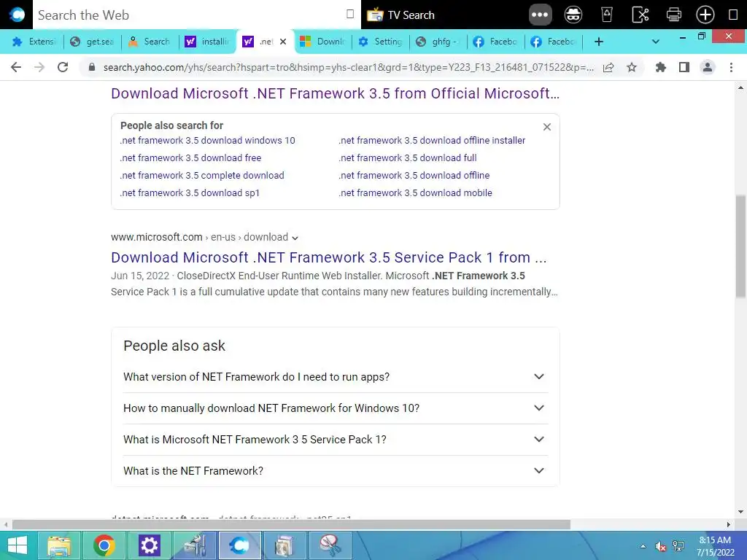Click the www.microsoft.com result breadcrumb
This screenshot has width=747, height=560.
[x=200, y=237]
